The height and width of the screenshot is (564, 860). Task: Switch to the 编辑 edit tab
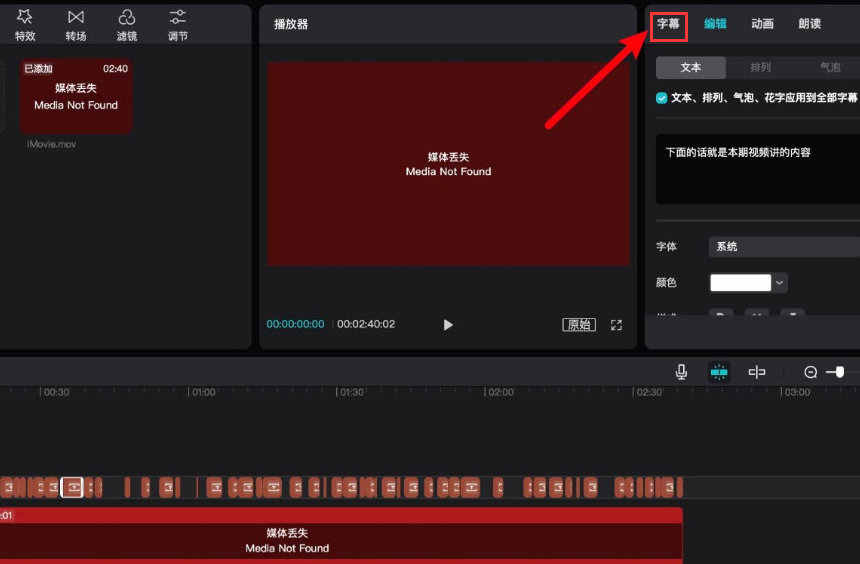point(715,24)
